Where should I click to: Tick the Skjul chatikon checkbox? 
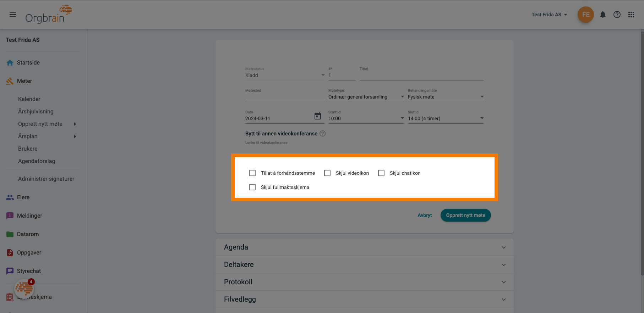click(x=381, y=173)
